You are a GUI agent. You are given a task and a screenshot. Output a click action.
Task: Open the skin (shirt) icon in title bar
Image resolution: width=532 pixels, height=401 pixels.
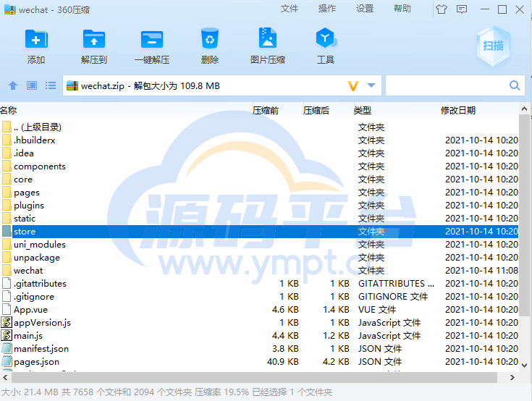tap(442, 9)
